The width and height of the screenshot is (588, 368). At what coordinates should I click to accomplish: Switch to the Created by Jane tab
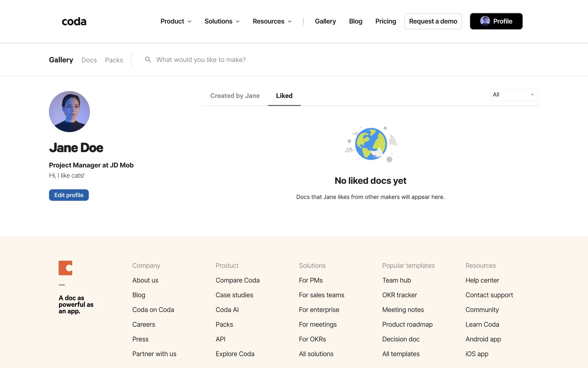tap(235, 96)
